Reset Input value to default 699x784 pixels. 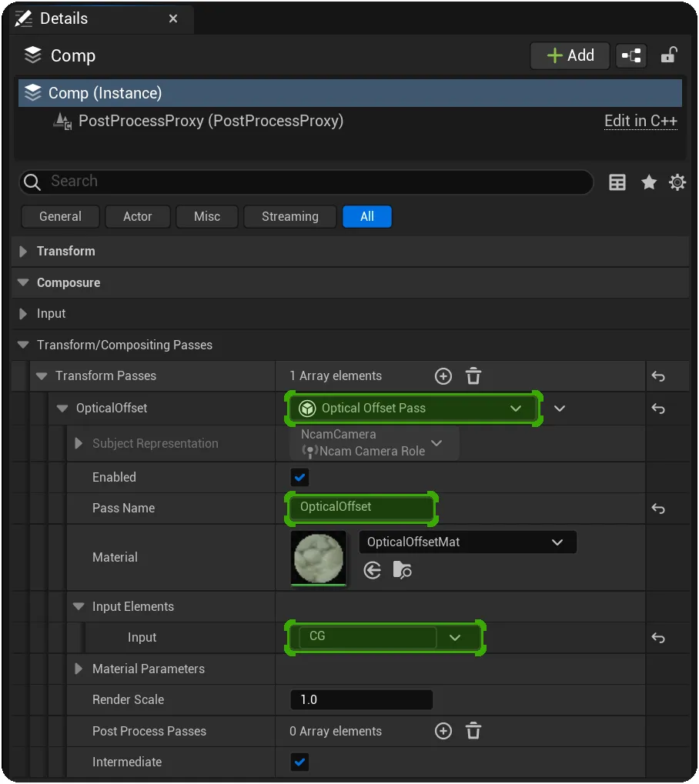[658, 638]
